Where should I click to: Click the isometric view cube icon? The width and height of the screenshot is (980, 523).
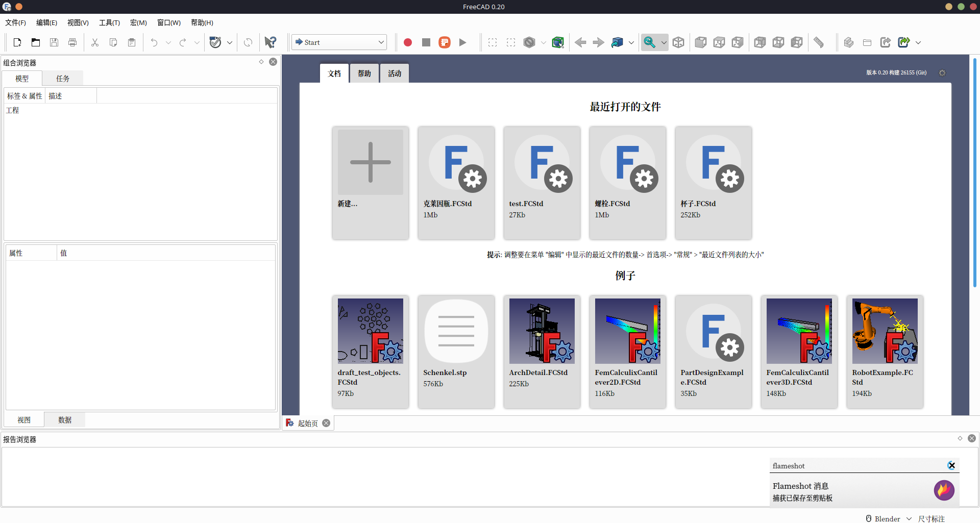[x=678, y=42]
